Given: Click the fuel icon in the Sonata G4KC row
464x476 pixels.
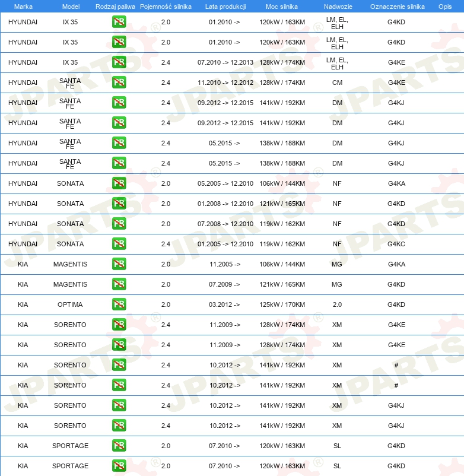Looking at the screenshot, I should (119, 244).
